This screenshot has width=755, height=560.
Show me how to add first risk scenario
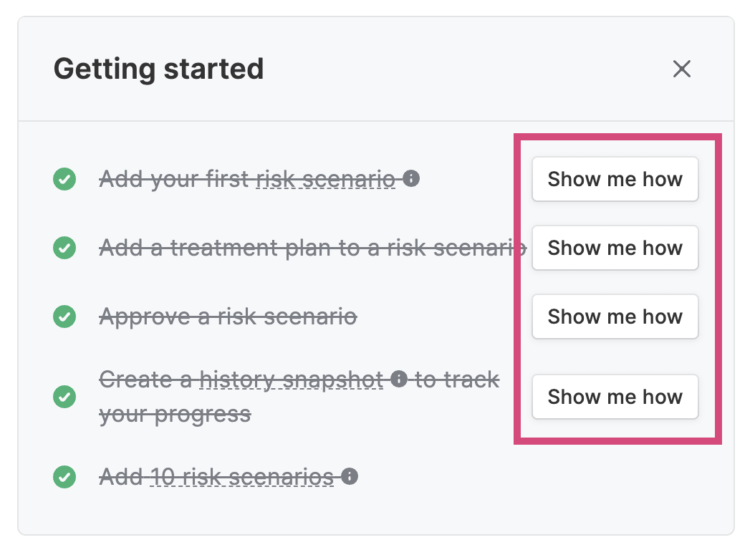[615, 179]
